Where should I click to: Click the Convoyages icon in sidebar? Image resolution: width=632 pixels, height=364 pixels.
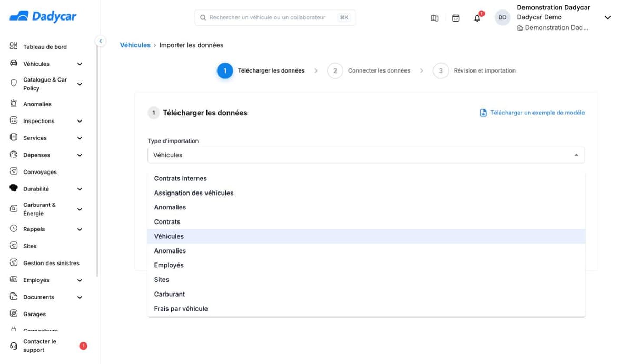(14, 171)
